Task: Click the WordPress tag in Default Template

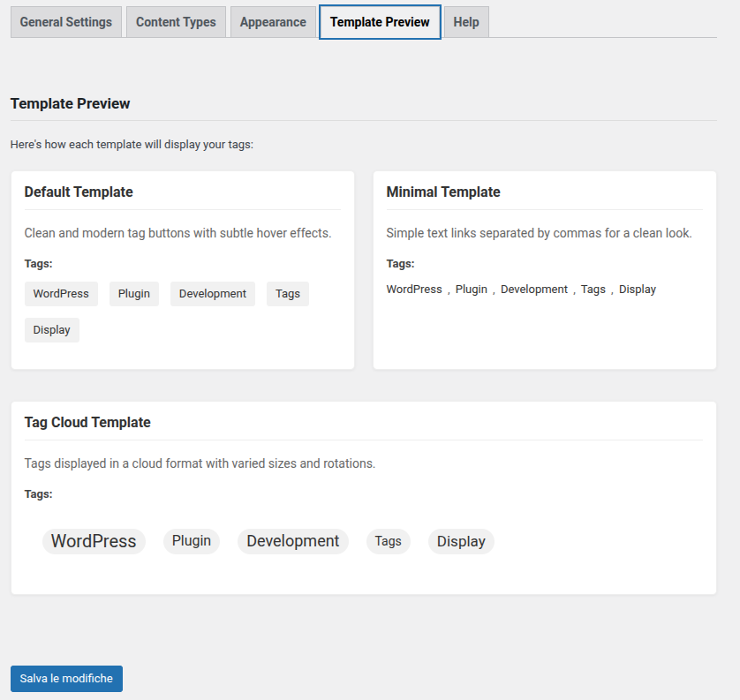Action: [61, 294]
